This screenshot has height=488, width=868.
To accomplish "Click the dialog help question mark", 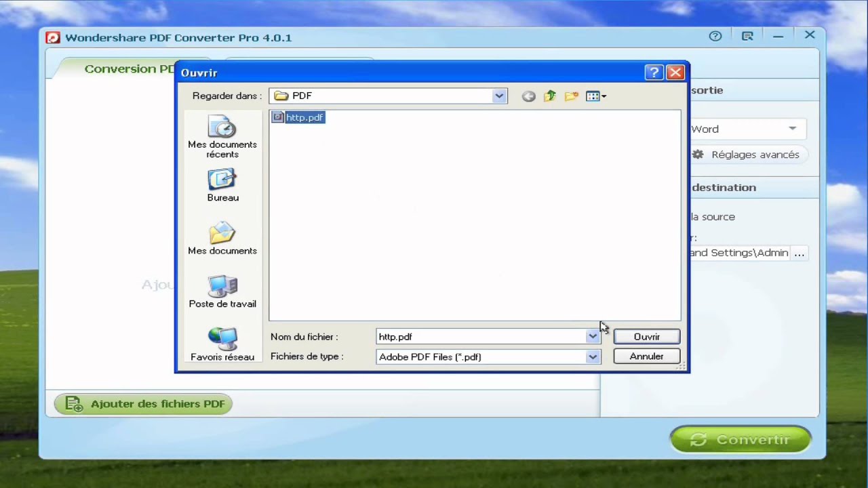I will point(654,73).
